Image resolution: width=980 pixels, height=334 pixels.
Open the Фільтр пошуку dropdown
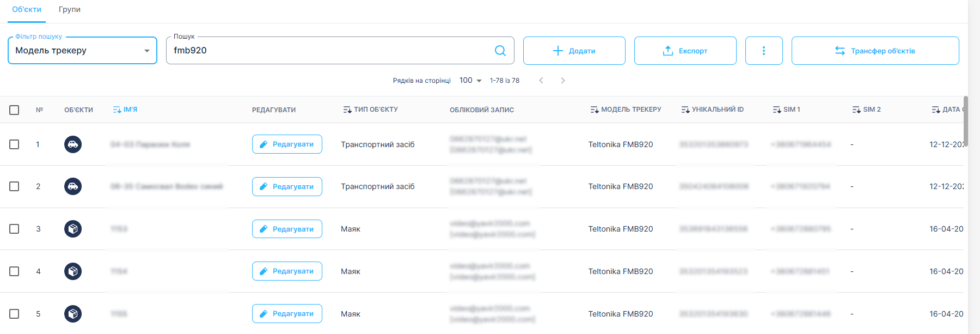(x=82, y=51)
